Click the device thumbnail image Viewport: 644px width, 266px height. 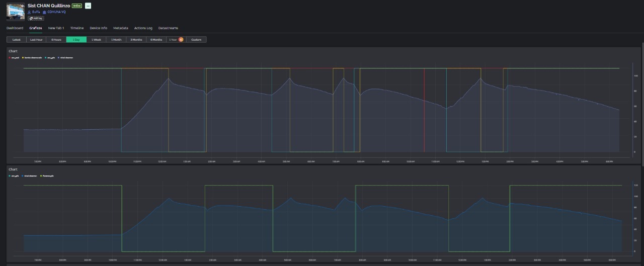pos(15,11)
